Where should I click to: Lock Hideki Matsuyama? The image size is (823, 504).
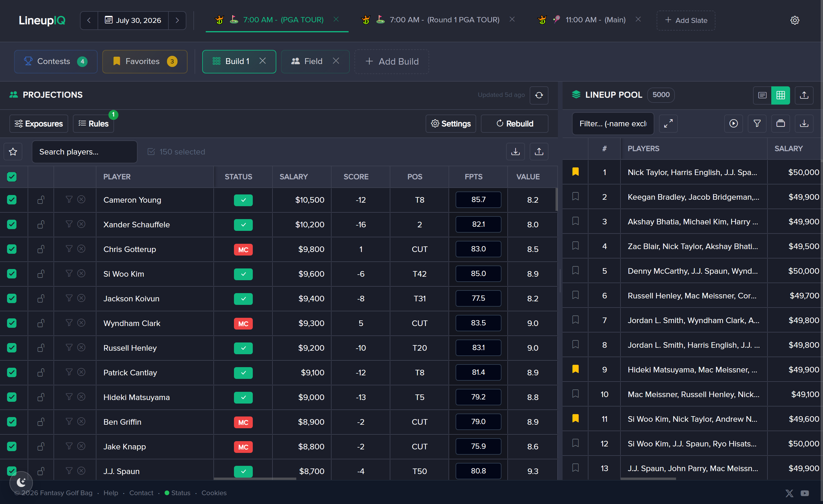pos(41,397)
